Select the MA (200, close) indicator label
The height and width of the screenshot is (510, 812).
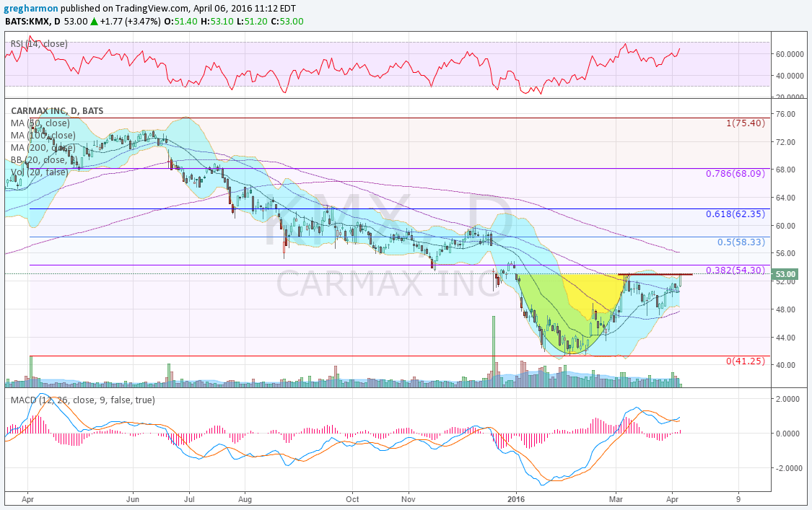(x=43, y=148)
